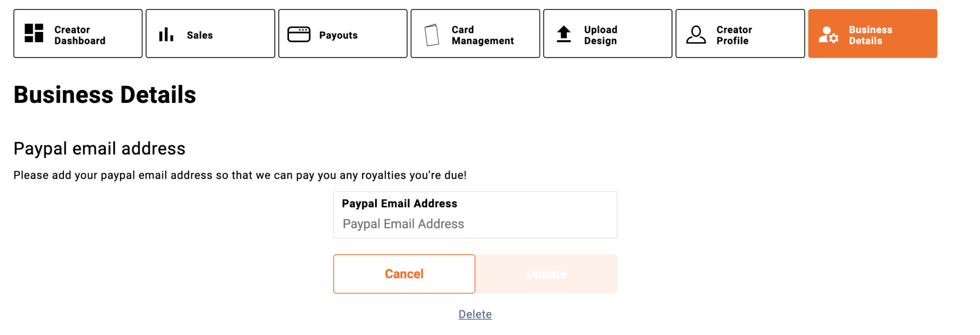
Task: Click the Creator Dashboard grid icon
Action: pyautogui.click(x=34, y=33)
